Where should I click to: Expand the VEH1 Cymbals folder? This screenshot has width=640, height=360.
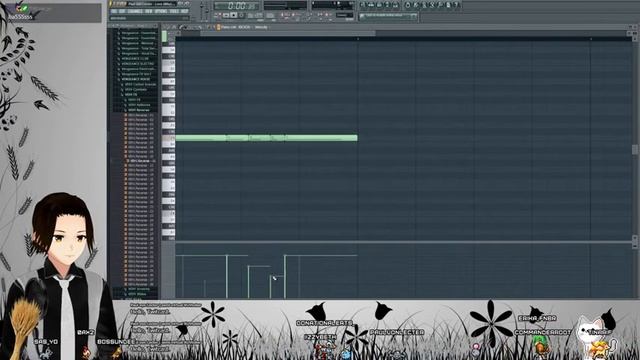pos(137,89)
